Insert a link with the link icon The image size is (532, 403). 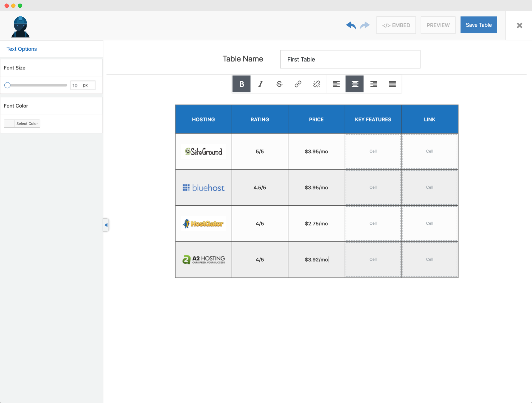coord(298,84)
